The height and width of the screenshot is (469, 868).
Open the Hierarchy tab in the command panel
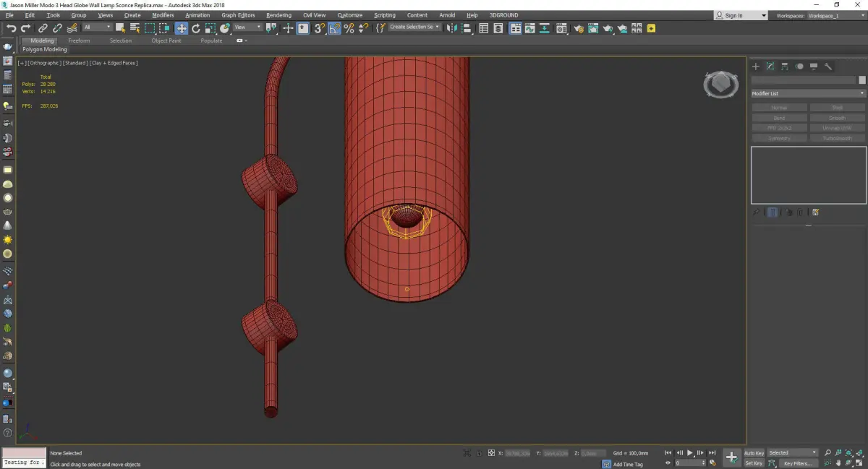[785, 66]
